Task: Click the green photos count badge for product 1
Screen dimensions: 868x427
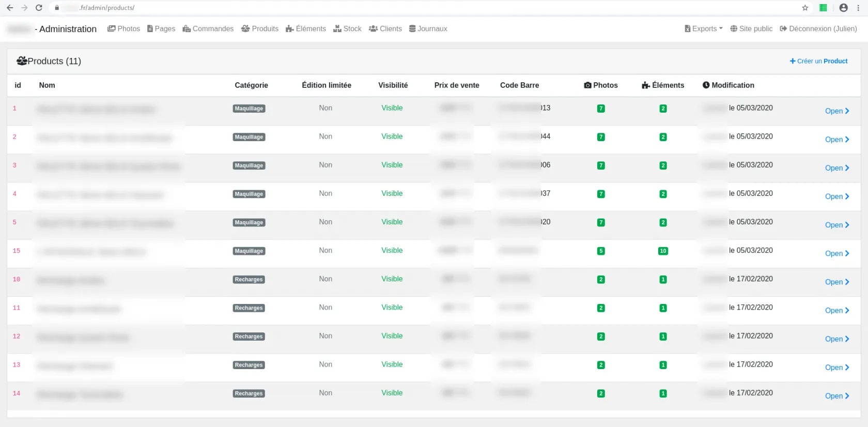Action: click(x=601, y=109)
